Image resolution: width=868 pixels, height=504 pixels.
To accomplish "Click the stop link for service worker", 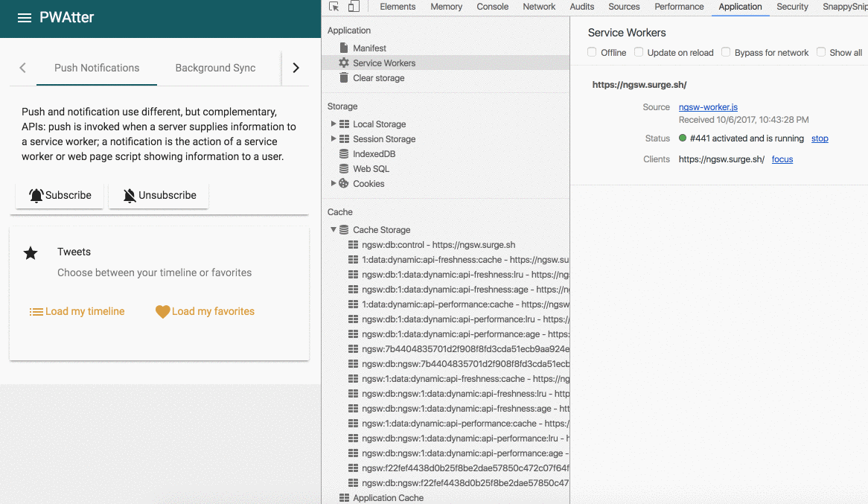I will click(820, 138).
